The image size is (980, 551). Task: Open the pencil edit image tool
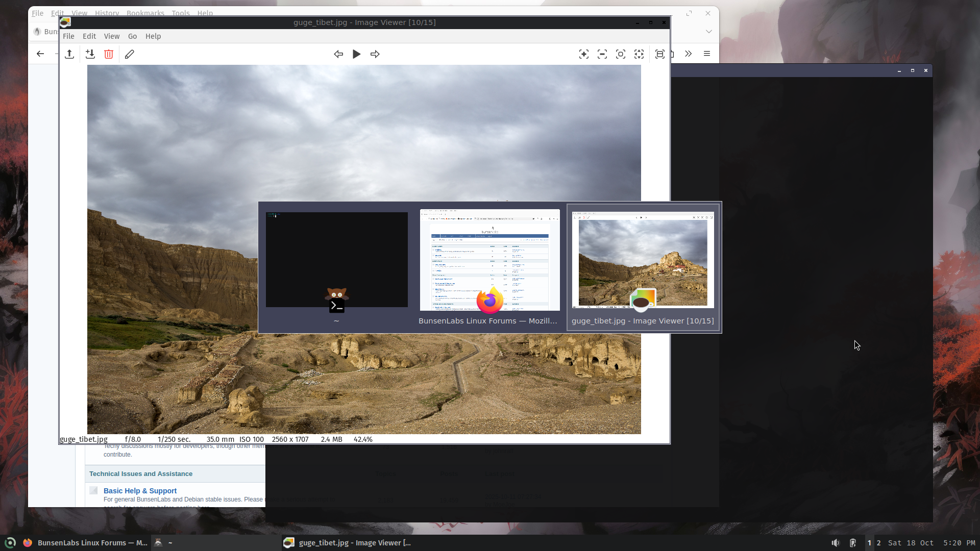tap(130, 54)
